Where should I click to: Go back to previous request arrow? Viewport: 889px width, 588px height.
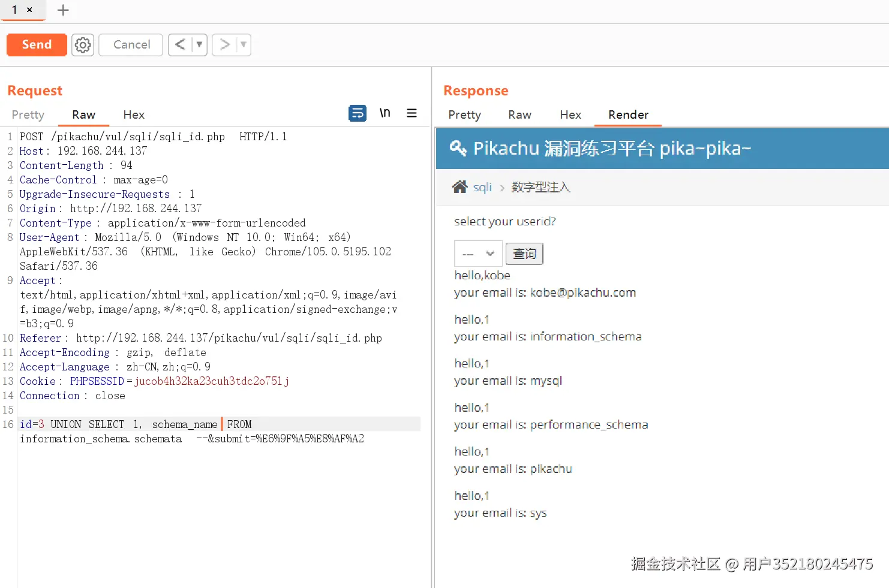[x=180, y=45]
